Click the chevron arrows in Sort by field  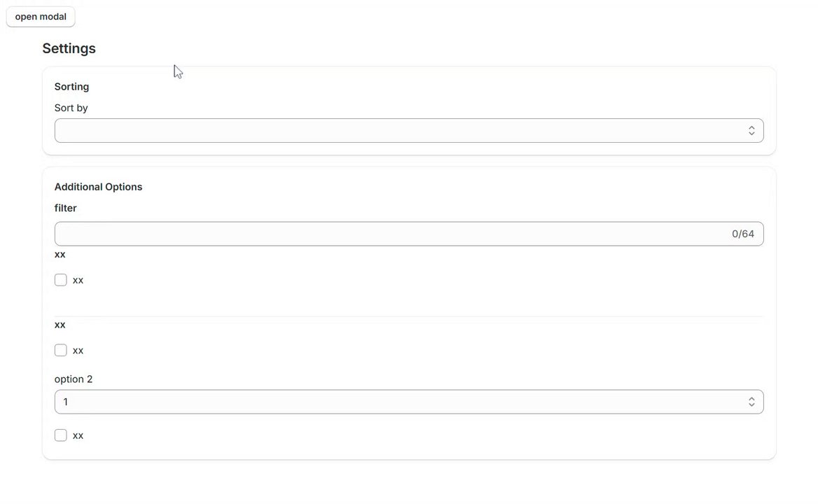(751, 131)
